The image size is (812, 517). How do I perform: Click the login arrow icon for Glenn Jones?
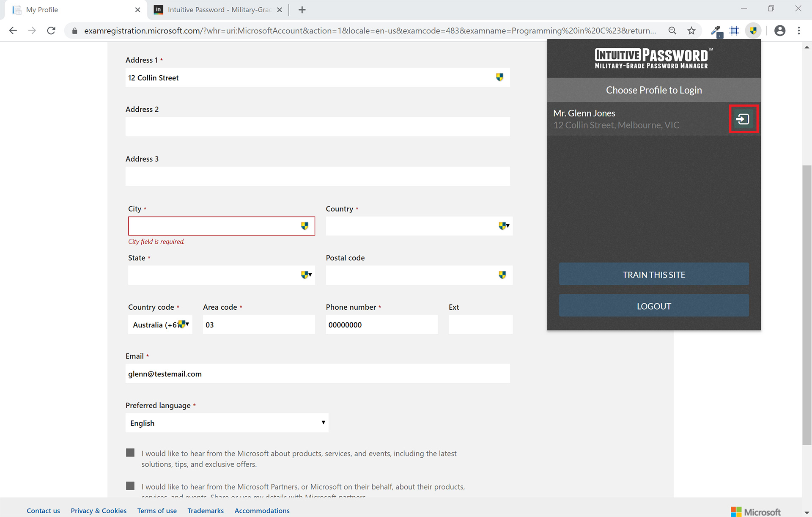[x=743, y=119]
